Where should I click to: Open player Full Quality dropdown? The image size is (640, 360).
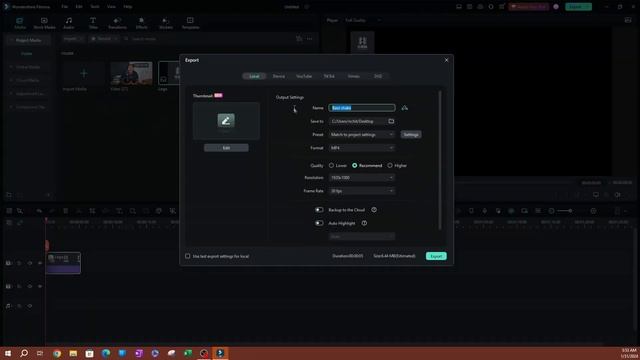[x=362, y=20]
